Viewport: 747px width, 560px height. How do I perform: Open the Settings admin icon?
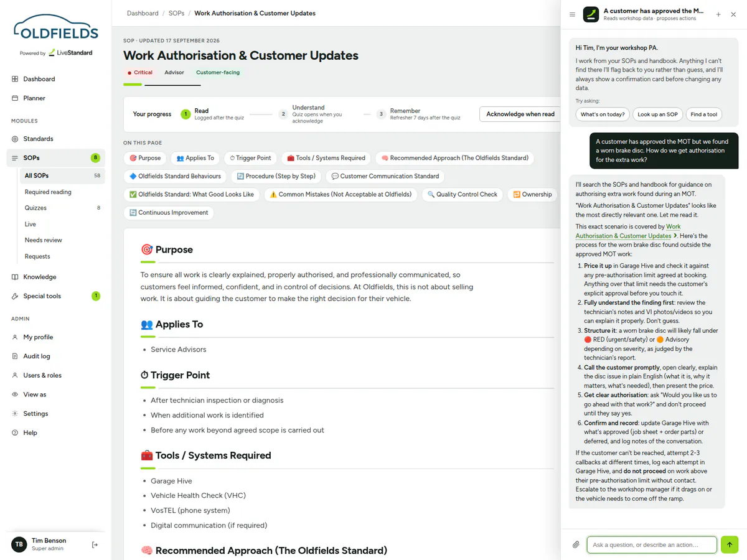[x=15, y=414]
